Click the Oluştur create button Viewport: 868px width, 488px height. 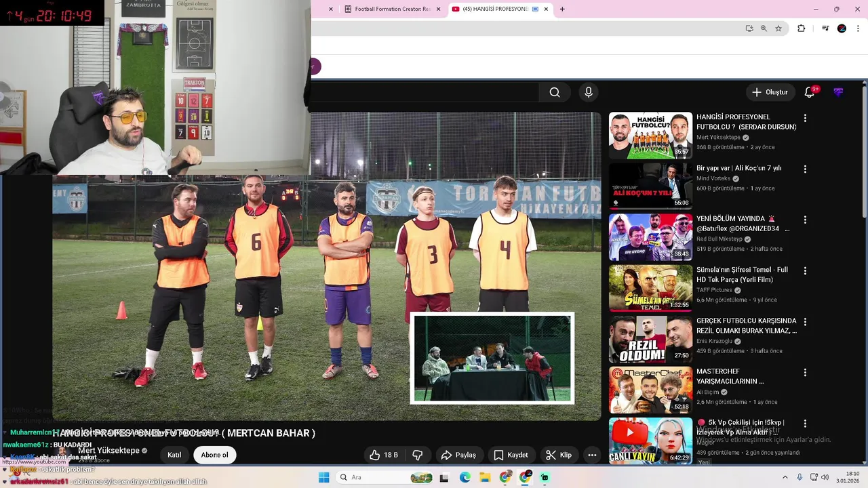point(770,92)
